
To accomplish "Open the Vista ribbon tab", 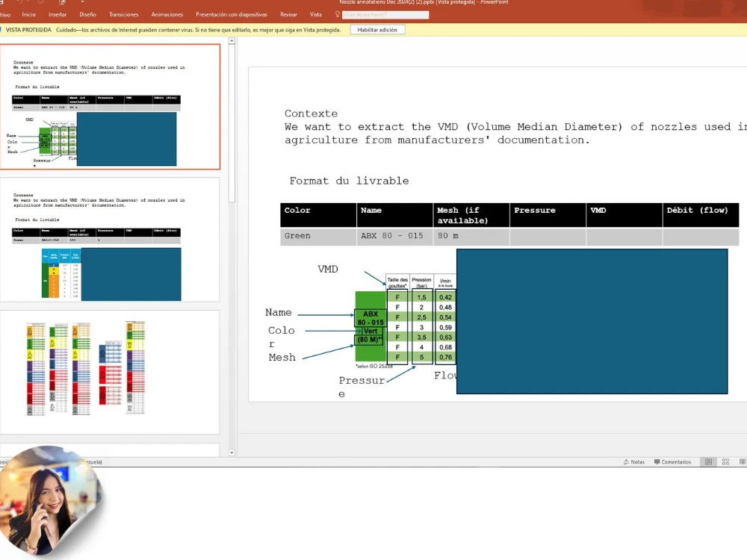I will (x=316, y=14).
